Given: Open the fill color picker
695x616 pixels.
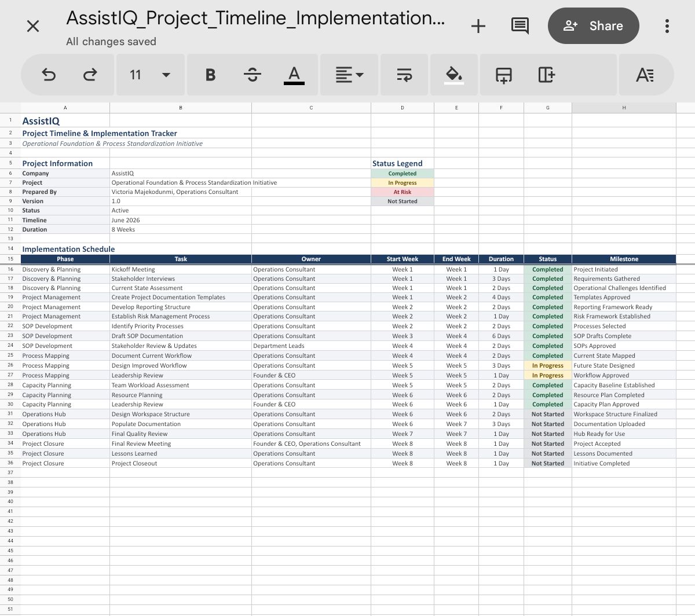Looking at the screenshot, I should (x=454, y=75).
